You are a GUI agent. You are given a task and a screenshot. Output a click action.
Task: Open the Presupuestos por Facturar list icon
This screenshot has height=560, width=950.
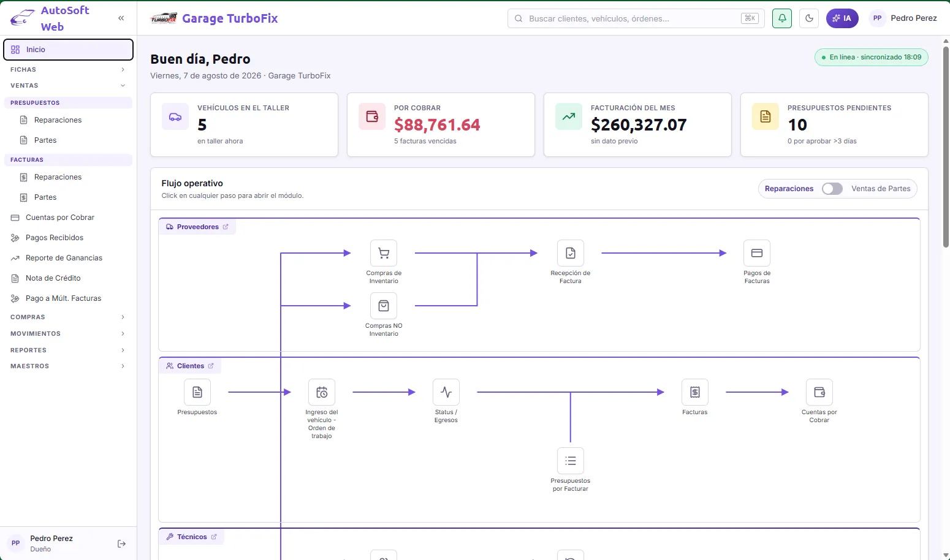click(x=571, y=461)
